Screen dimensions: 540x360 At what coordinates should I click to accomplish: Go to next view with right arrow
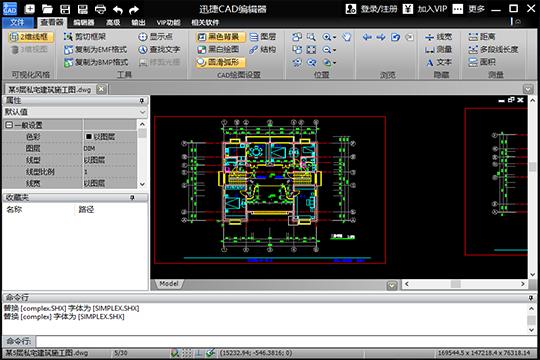coord(381,37)
